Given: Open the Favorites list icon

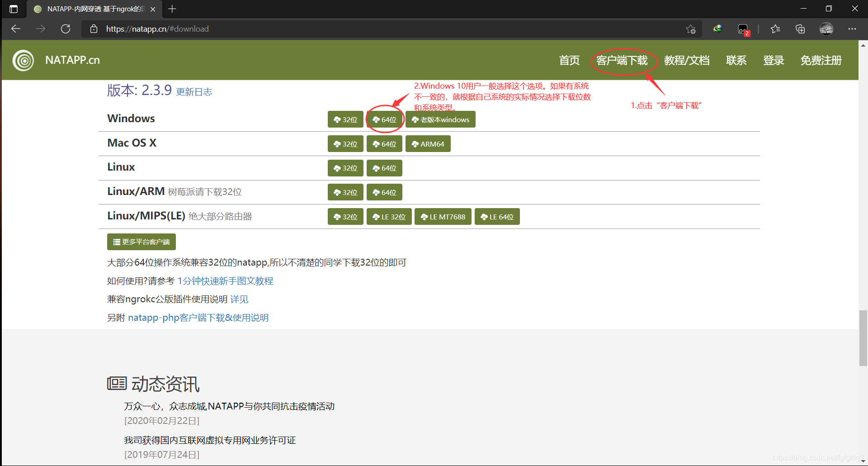Looking at the screenshot, I should (775, 29).
